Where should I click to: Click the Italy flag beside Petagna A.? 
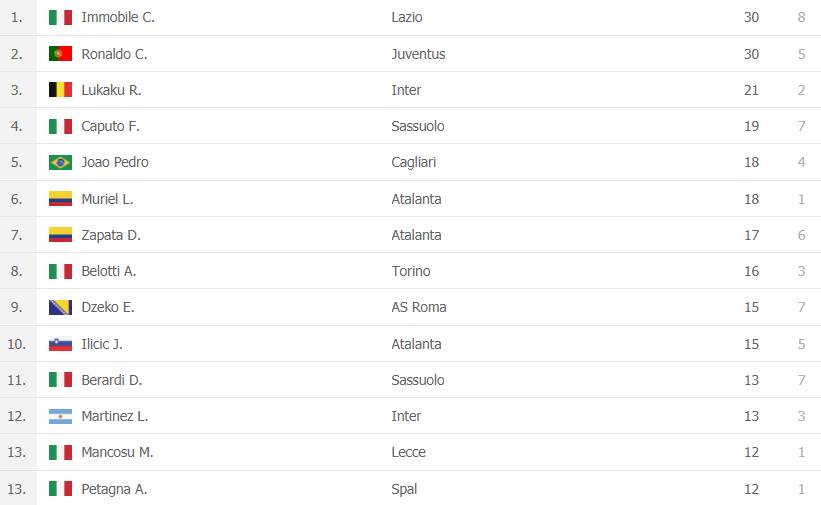click(60, 489)
